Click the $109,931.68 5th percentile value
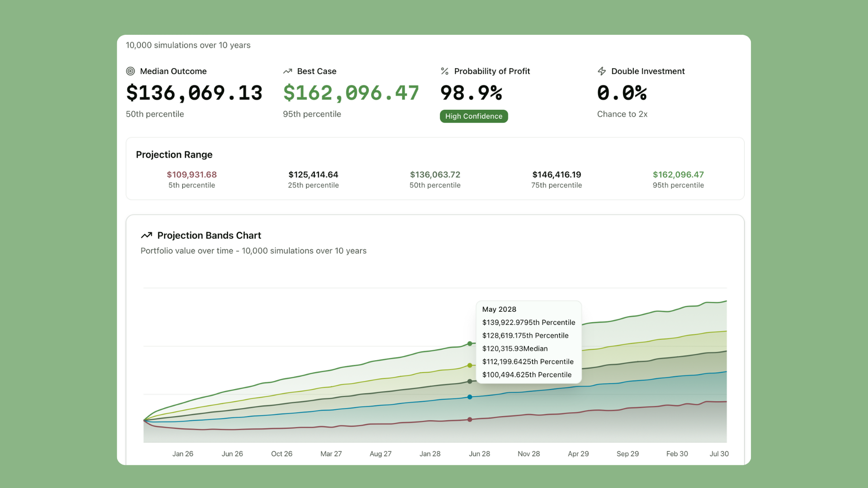The width and height of the screenshot is (868, 488). click(192, 174)
